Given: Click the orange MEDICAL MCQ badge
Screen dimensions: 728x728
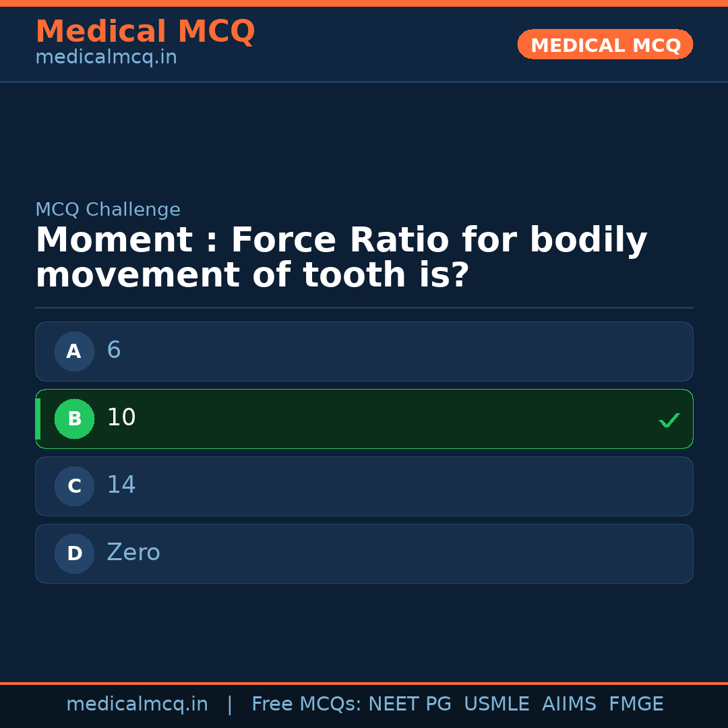Looking at the screenshot, I should [605, 45].
